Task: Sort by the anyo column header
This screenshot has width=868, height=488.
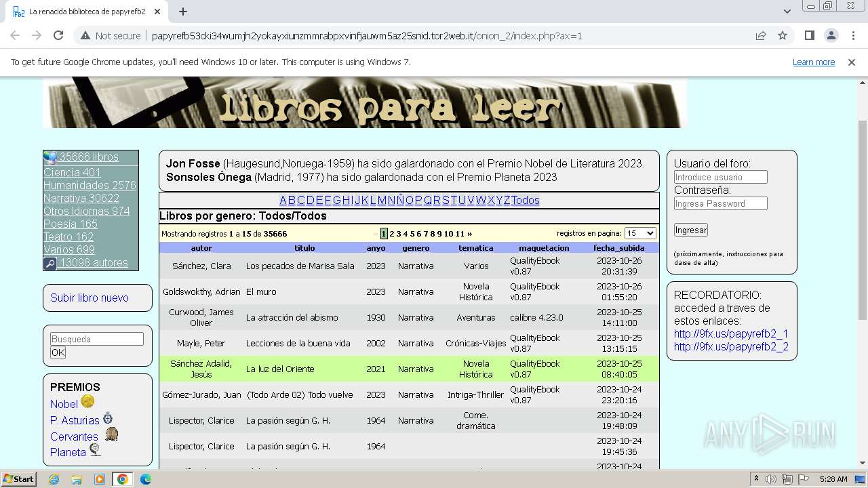Action: tap(376, 248)
